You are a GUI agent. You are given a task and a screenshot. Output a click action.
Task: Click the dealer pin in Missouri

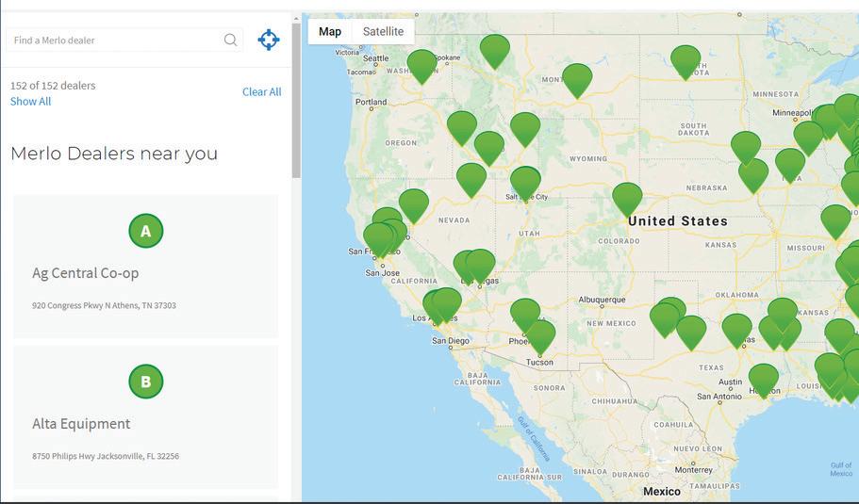(835, 222)
